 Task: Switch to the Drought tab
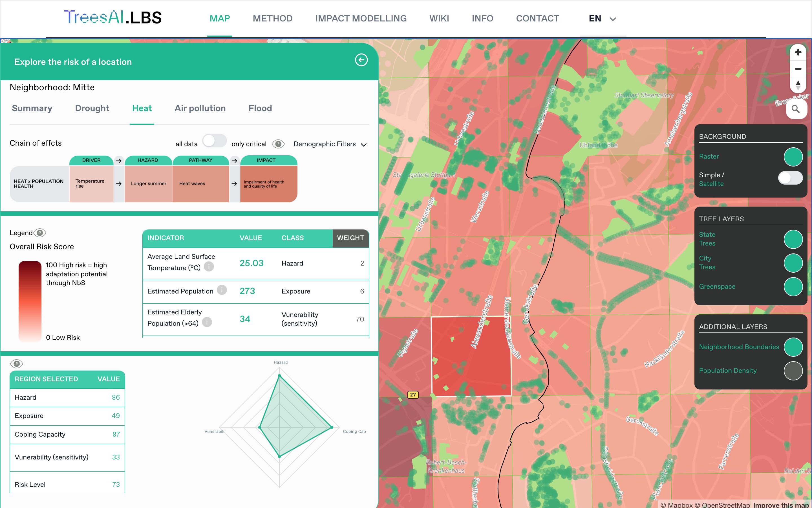coord(92,108)
